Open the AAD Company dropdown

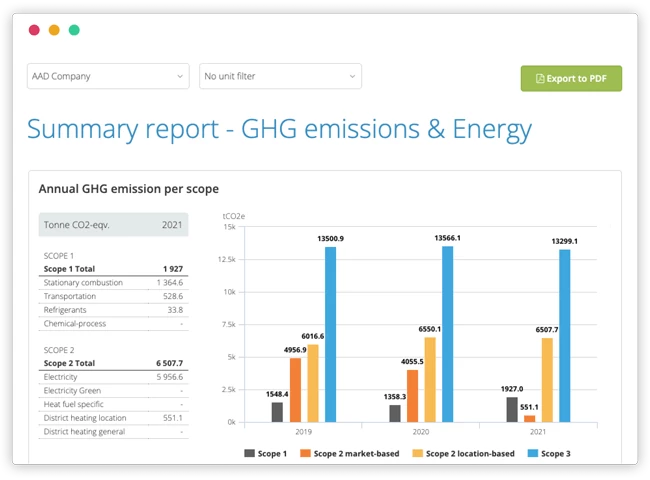point(108,76)
